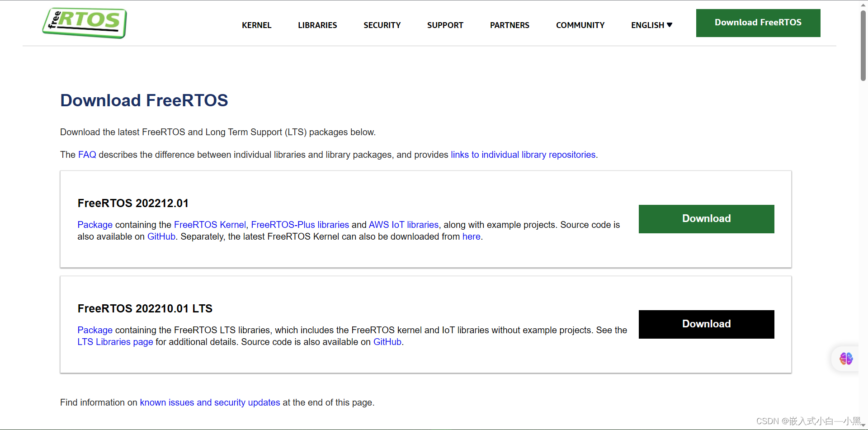
Task: Open the FAQ link
Action: (87, 155)
